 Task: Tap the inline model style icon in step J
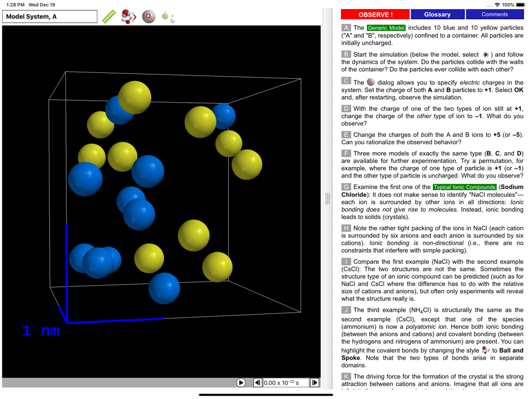point(486,350)
